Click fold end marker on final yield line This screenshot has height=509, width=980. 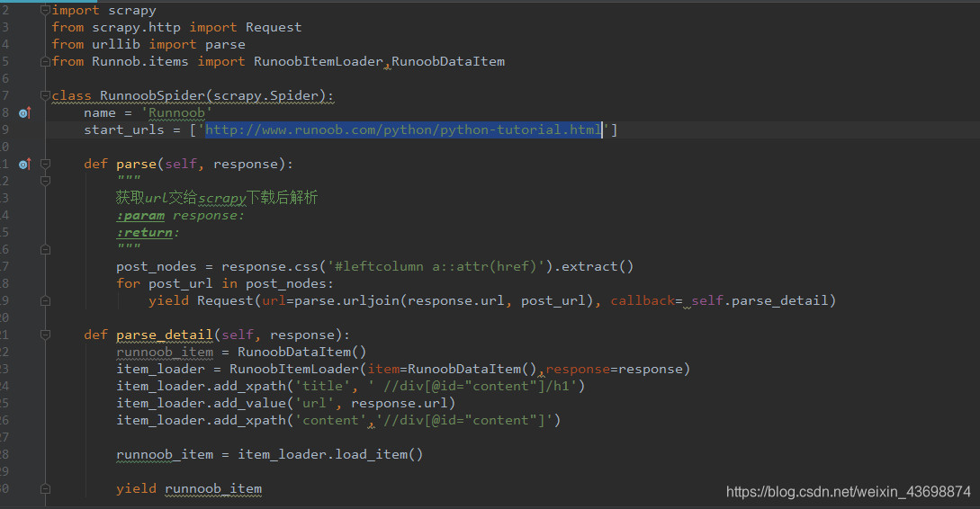(45, 488)
